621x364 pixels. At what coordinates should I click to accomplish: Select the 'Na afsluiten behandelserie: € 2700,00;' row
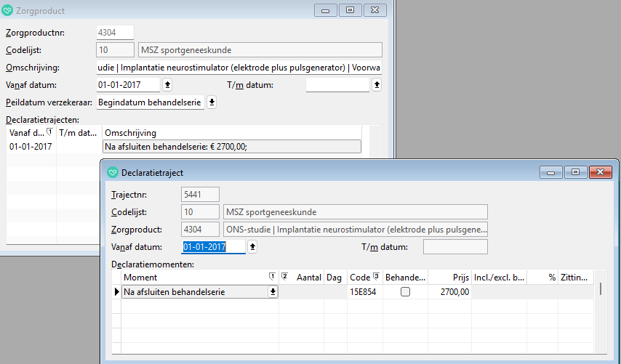pos(232,146)
